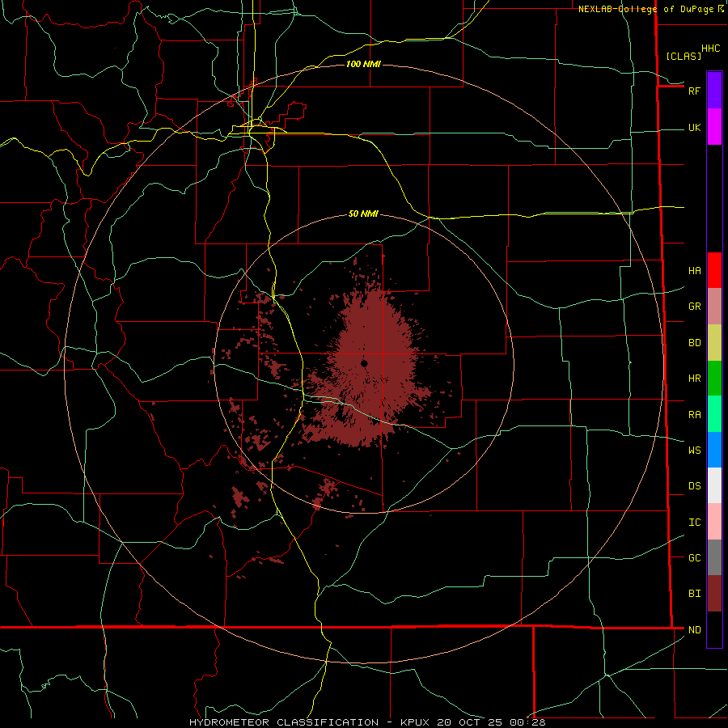
Task: Click the [CLAS] units label
Action: [x=684, y=56]
